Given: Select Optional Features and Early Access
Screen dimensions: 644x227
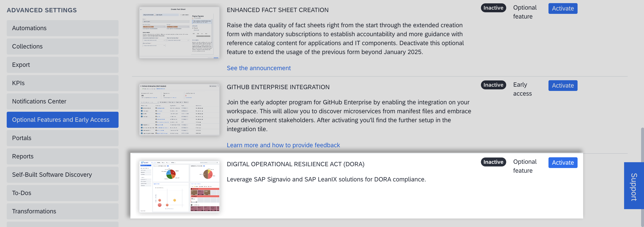Looking at the screenshot, I should 62,120.
